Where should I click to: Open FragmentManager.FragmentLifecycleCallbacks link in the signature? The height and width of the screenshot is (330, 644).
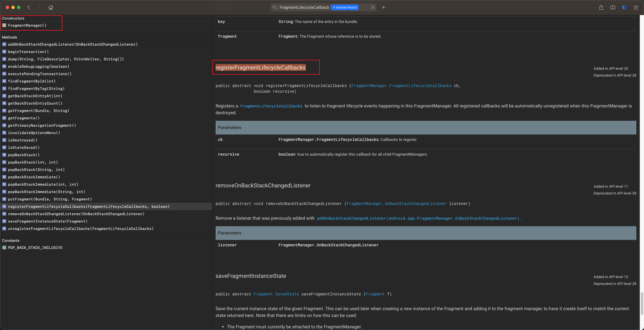point(401,86)
